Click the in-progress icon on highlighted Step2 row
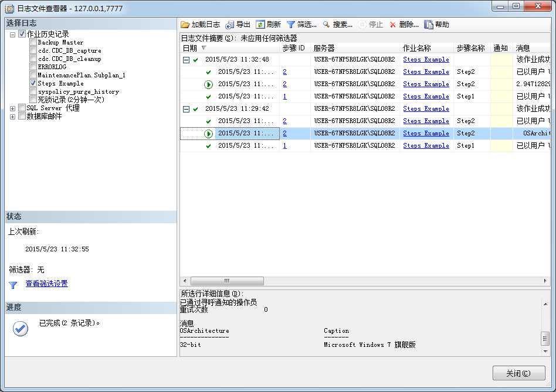 pyautogui.click(x=209, y=134)
